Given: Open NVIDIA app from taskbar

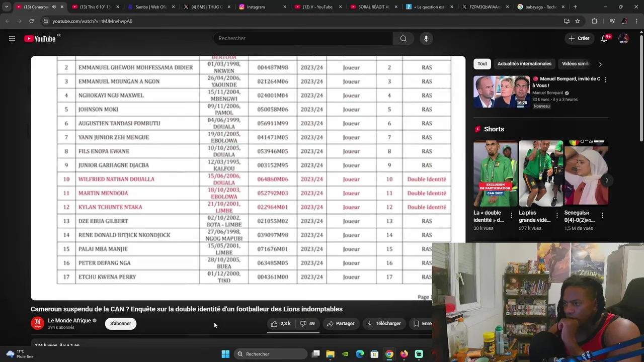Looking at the screenshot, I should click(x=345, y=354).
